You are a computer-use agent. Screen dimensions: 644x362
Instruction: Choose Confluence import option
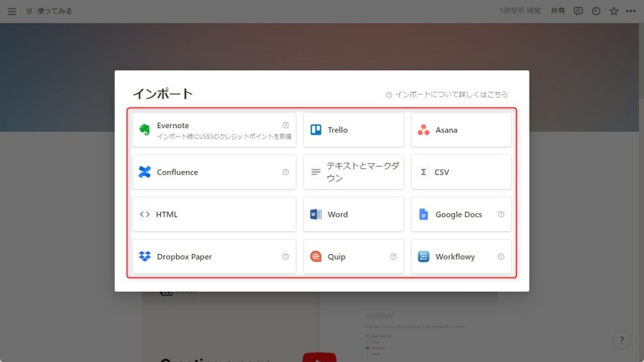click(x=214, y=172)
